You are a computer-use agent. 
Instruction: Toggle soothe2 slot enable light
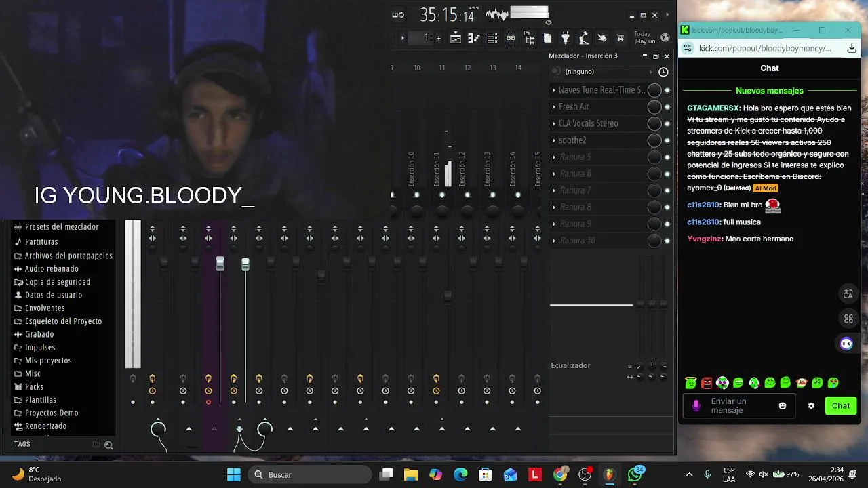click(x=667, y=140)
